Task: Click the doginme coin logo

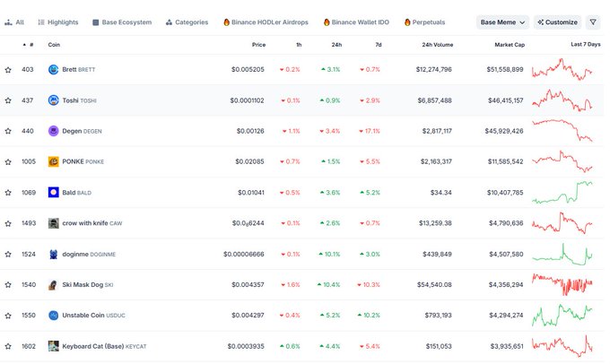Action: (x=53, y=255)
